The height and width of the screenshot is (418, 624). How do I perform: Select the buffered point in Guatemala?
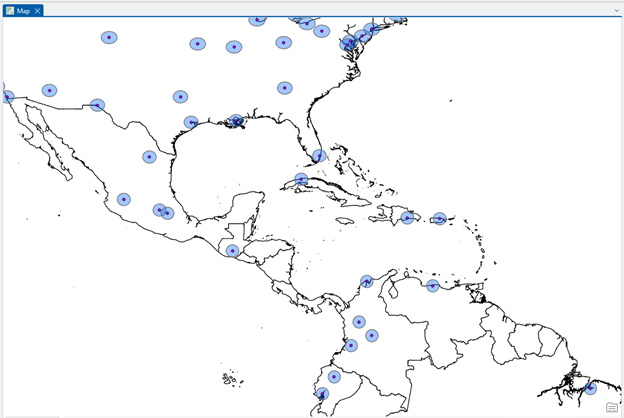[x=232, y=251]
